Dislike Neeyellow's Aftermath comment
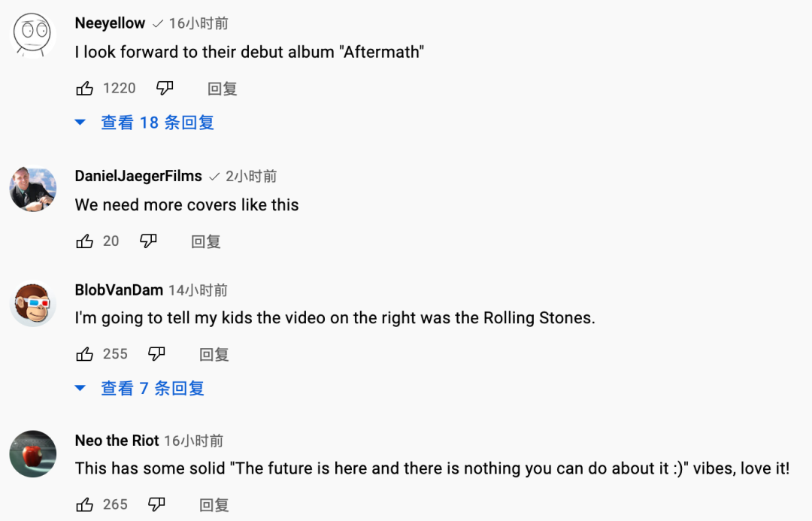The image size is (812, 521). [x=165, y=89]
